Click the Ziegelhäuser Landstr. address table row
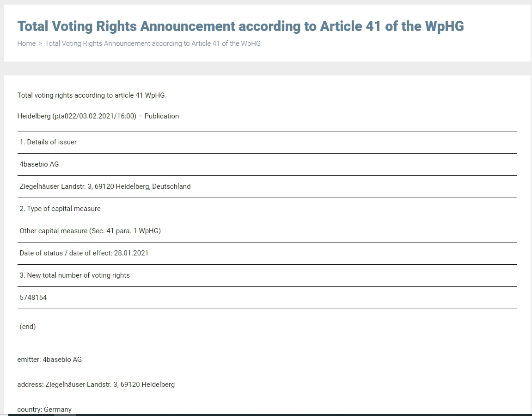The width and height of the screenshot is (532, 416). pyautogui.click(x=105, y=186)
